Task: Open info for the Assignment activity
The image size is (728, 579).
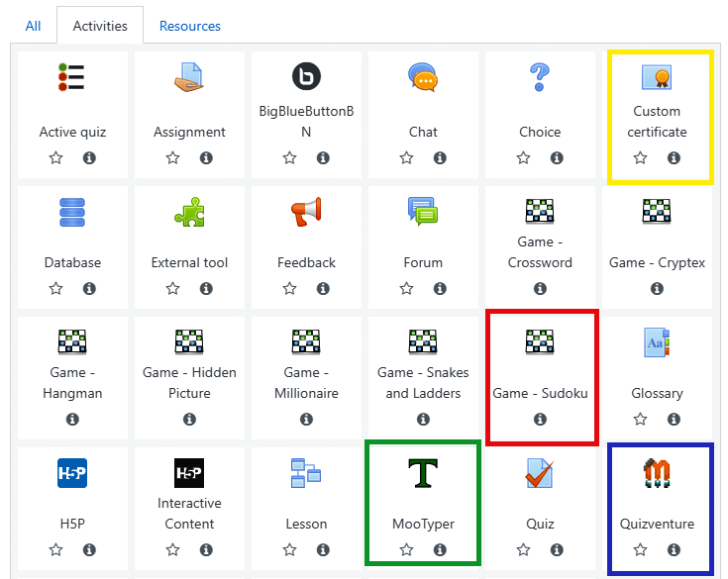Action: tap(206, 157)
